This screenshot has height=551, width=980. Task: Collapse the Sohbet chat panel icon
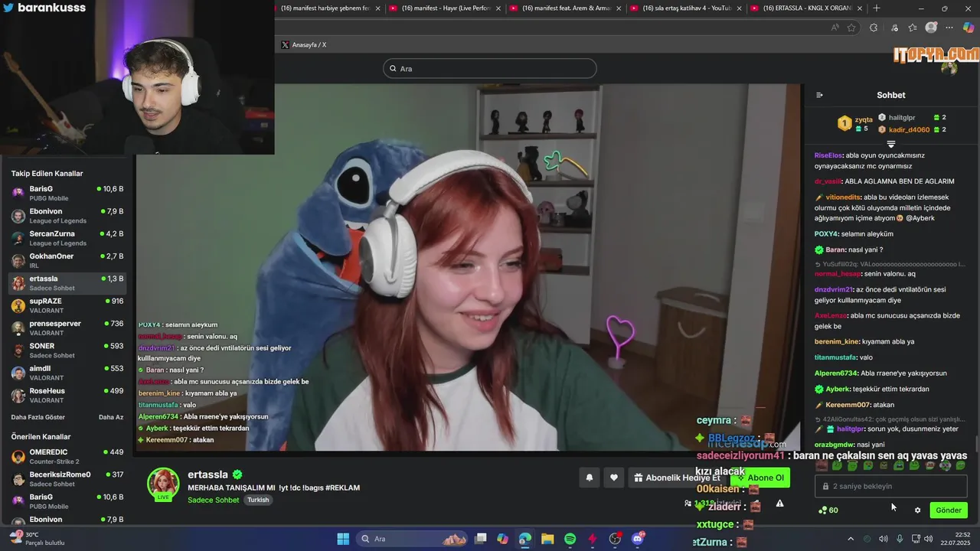click(x=819, y=95)
